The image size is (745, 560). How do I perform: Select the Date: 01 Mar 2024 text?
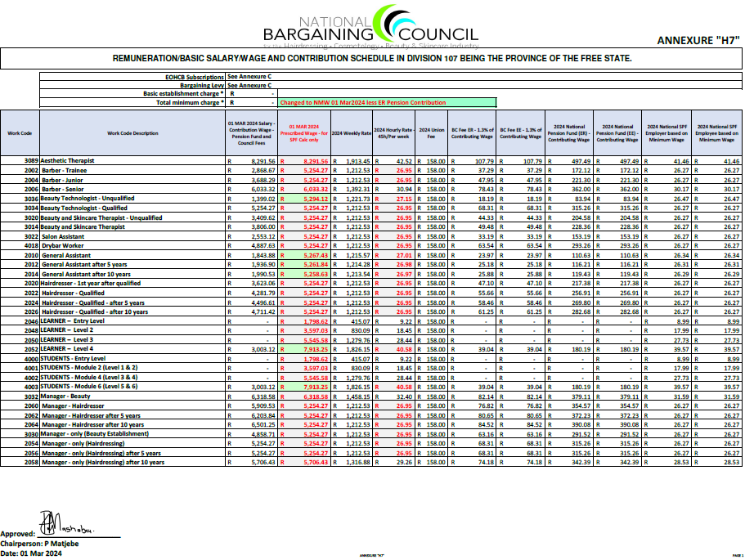(x=31, y=553)
